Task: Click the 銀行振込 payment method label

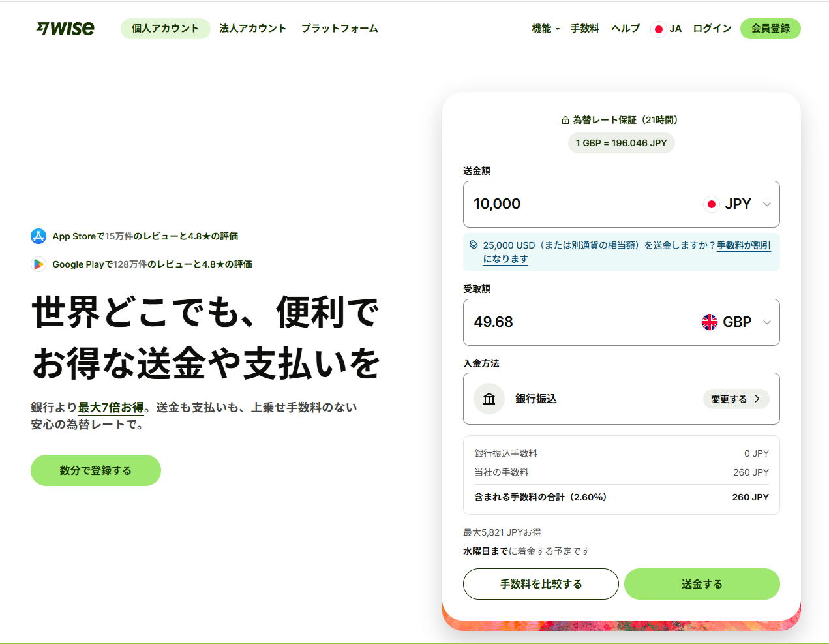Action: pos(536,399)
